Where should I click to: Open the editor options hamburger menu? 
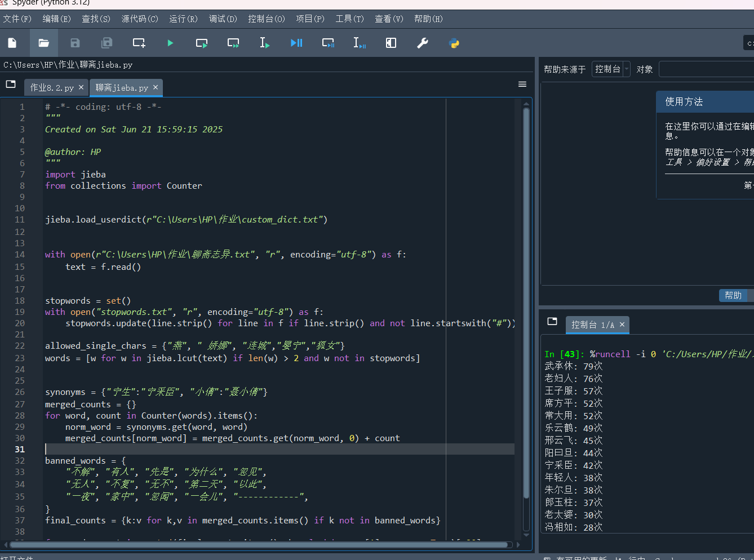[522, 85]
